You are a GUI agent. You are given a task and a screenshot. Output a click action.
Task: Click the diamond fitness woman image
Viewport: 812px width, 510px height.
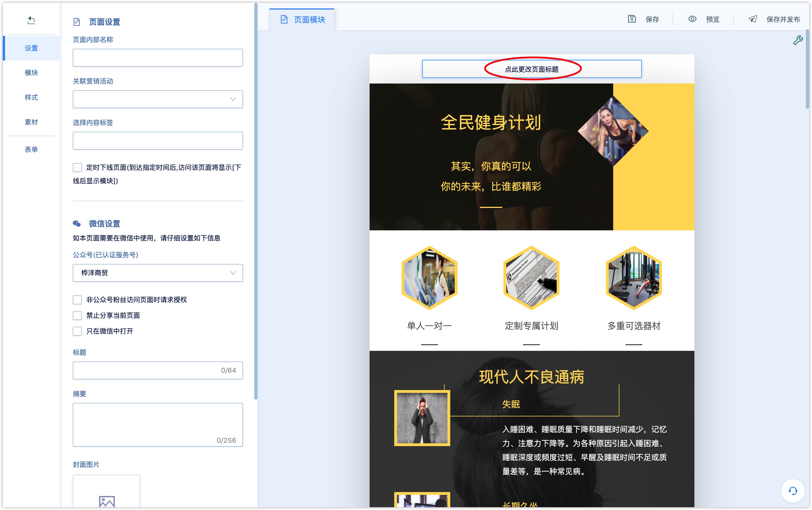(x=613, y=131)
